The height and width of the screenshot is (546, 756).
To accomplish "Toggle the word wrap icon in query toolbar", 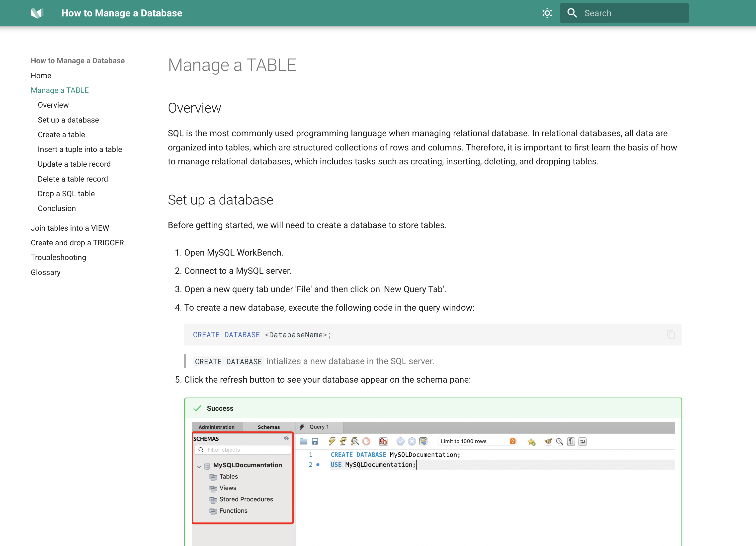I will (582, 441).
